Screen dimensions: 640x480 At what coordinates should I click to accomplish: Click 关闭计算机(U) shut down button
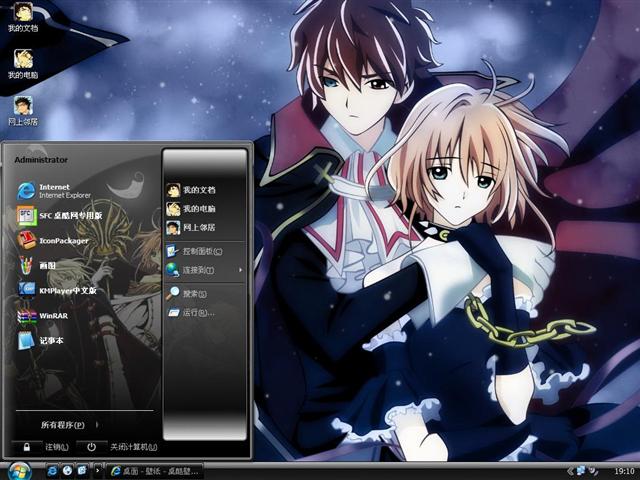pos(133,447)
